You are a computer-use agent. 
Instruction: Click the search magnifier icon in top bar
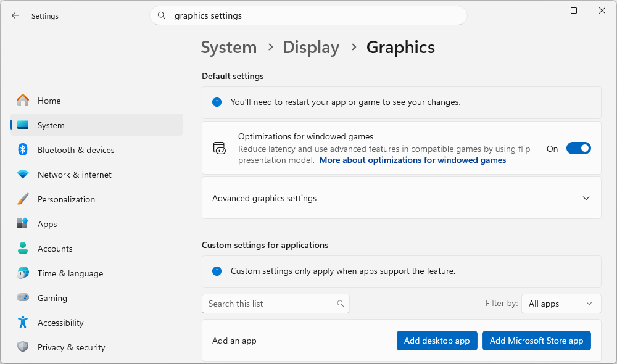tap(161, 15)
